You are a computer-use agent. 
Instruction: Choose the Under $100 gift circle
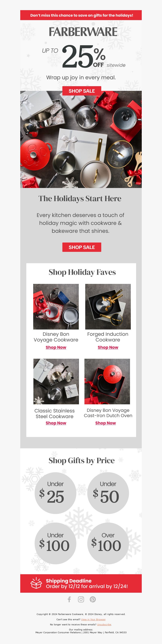coord(55,543)
